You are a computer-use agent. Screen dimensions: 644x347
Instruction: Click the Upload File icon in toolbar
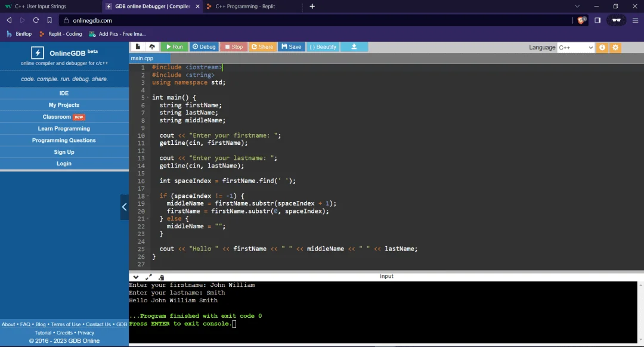coord(152,47)
